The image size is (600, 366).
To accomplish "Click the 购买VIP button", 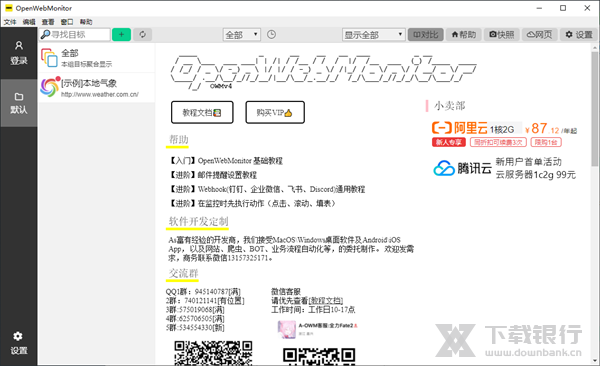I will (x=275, y=113).
